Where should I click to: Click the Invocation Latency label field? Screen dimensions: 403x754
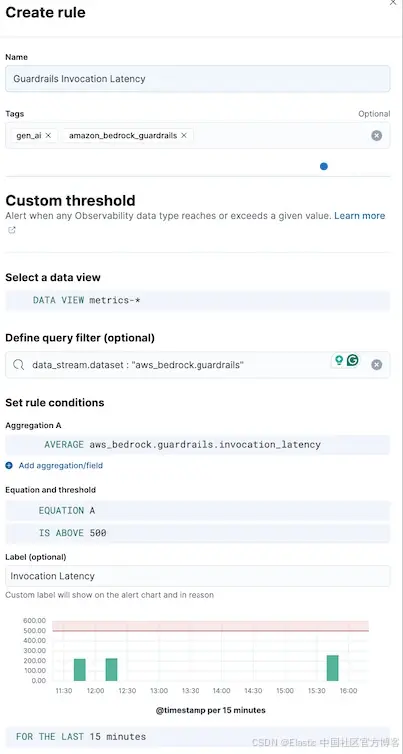click(x=197, y=576)
